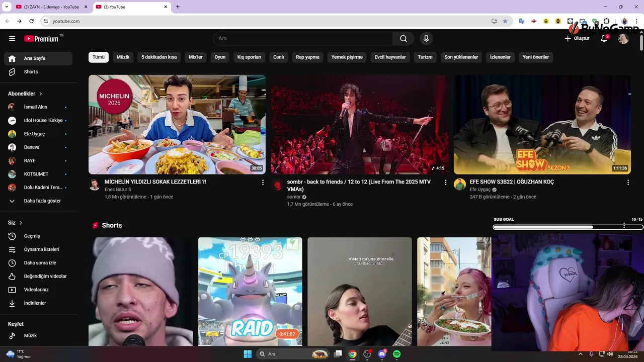Open new Chrome tab with plus
The image size is (644, 362).
click(178, 7)
